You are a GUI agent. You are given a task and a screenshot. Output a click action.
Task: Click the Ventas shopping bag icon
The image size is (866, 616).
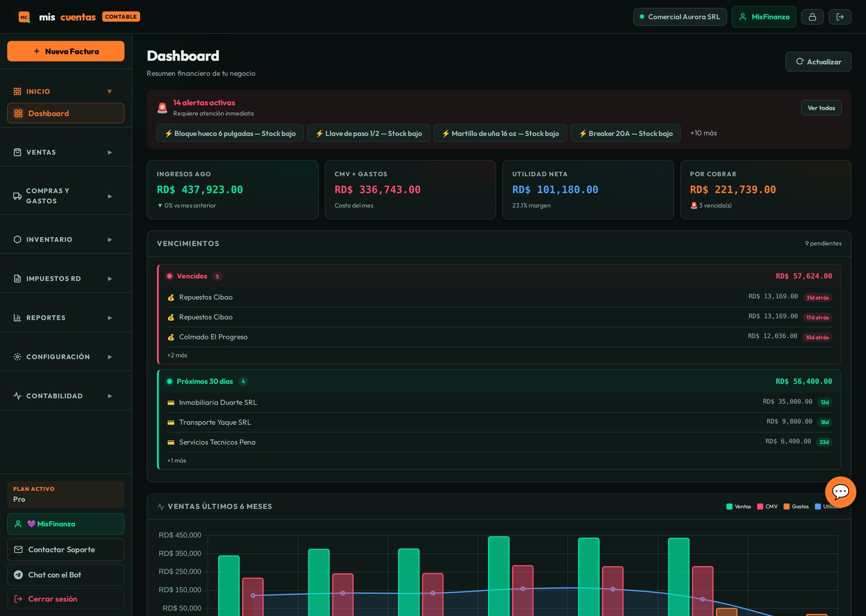click(17, 152)
